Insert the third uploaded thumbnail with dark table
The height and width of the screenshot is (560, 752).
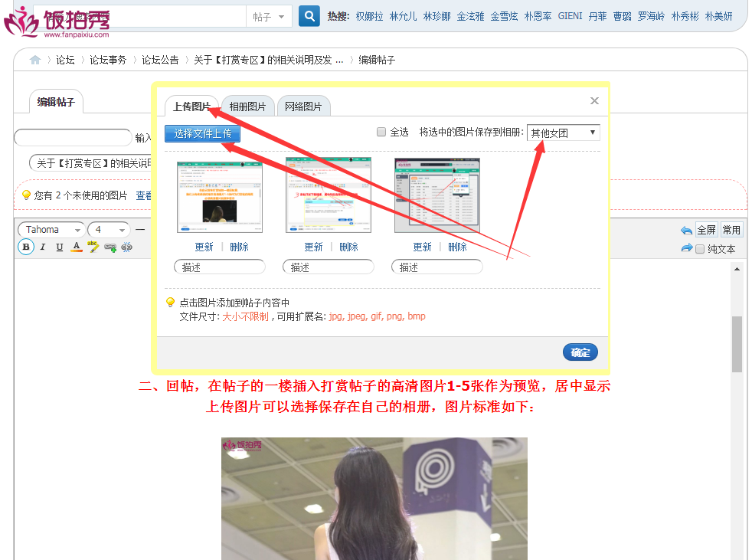(437, 195)
